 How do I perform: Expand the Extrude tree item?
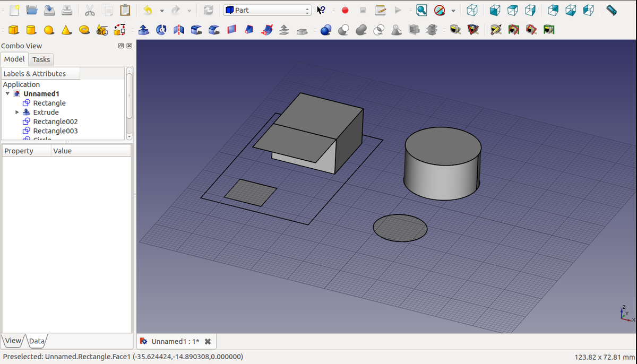tap(17, 112)
